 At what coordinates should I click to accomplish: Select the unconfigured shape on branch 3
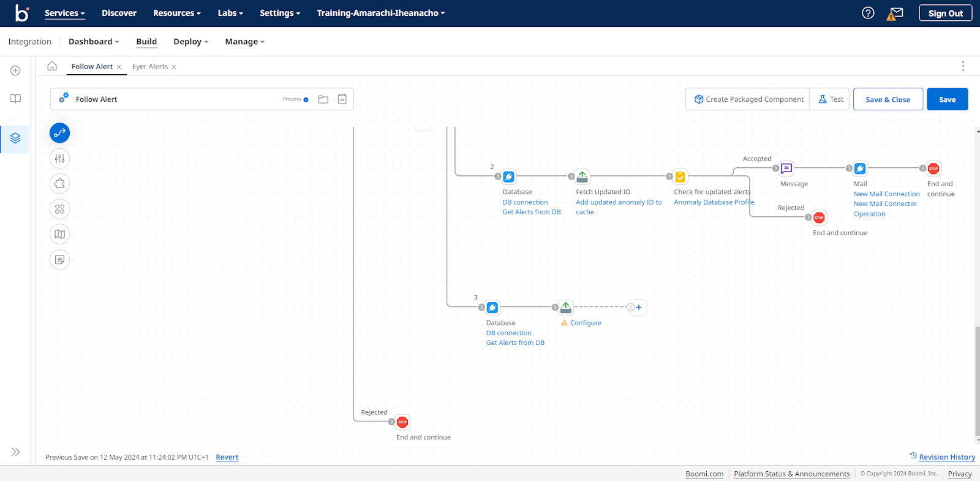pos(566,308)
